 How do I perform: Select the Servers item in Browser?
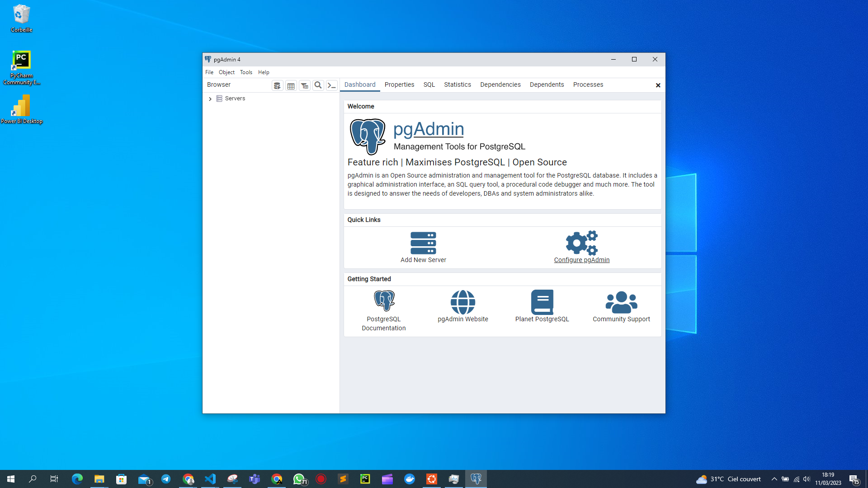coord(235,99)
